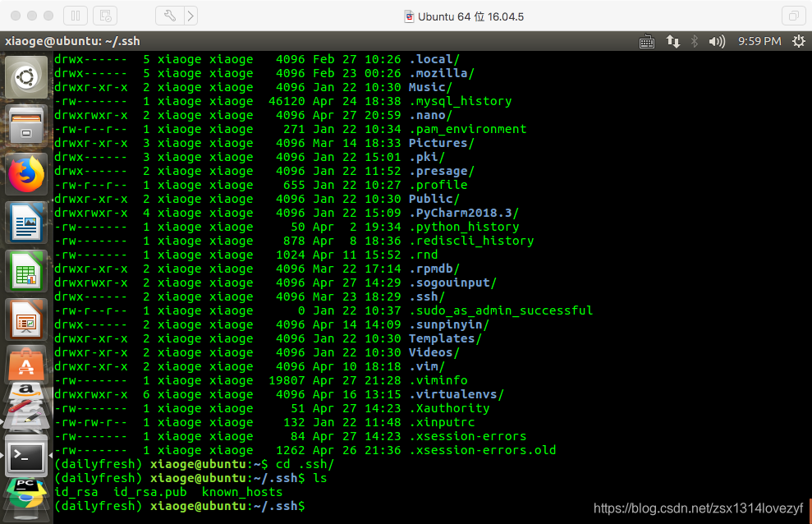Take a snapshot of the virtual machine
812x524 pixels.
105,16
